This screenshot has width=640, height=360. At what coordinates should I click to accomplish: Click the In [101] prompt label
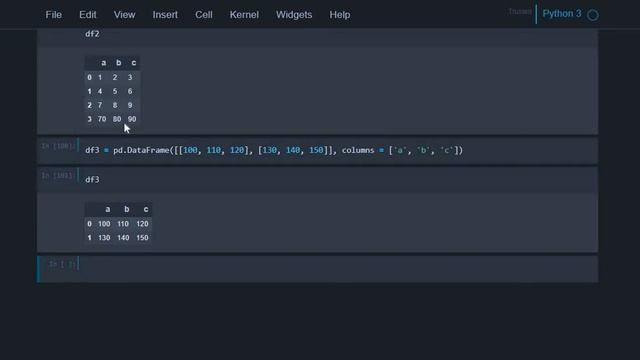(x=58, y=176)
